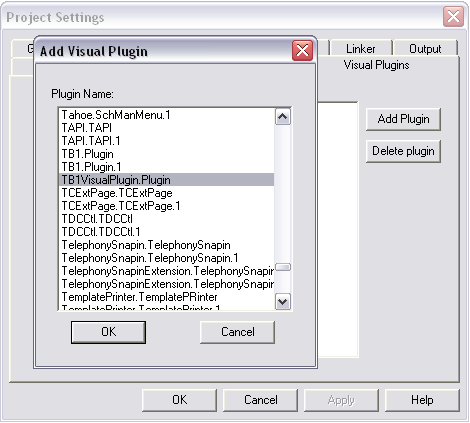Switch to the Output tab

(x=425, y=49)
